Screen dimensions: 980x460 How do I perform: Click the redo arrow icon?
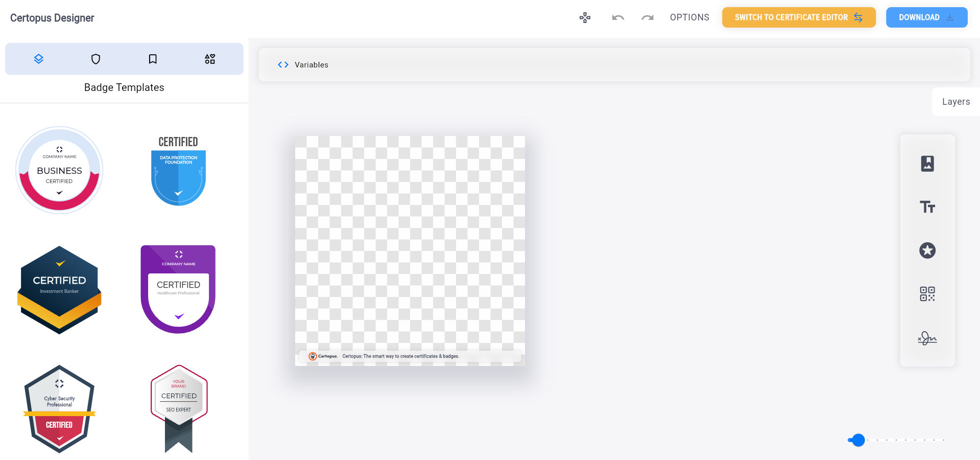[648, 17]
